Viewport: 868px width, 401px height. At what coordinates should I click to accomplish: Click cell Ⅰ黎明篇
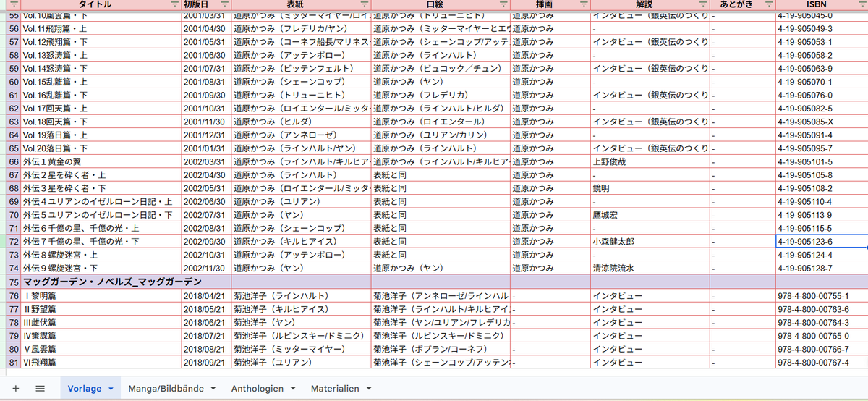point(101,295)
